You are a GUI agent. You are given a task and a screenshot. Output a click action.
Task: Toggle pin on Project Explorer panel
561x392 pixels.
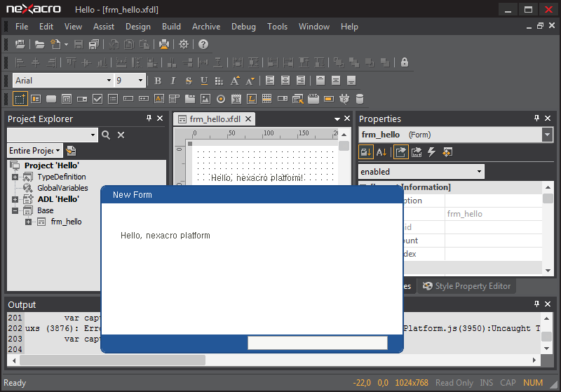tap(149, 118)
